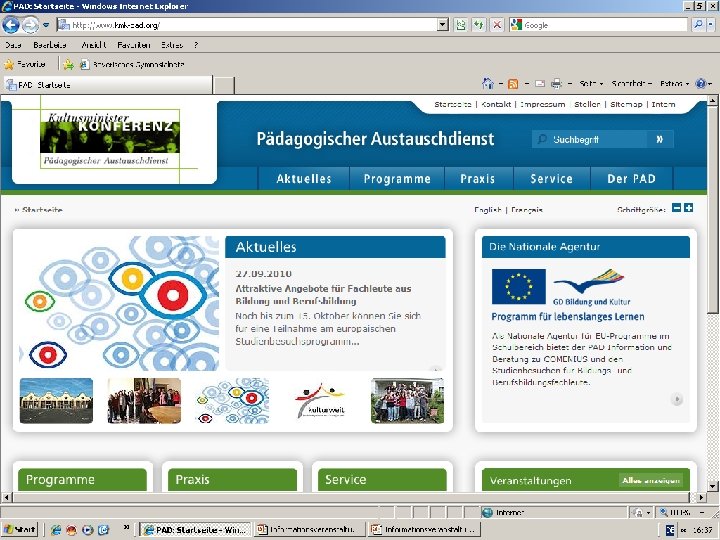Open a new blank tab
The height and width of the screenshot is (540, 720).
point(224,85)
